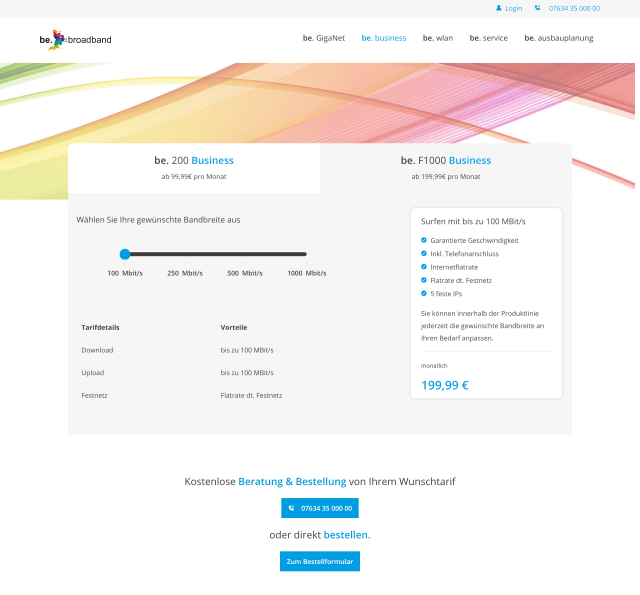The height and width of the screenshot is (595, 640).
Task: Click the 199,99 € monthly price
Action: 445,385
